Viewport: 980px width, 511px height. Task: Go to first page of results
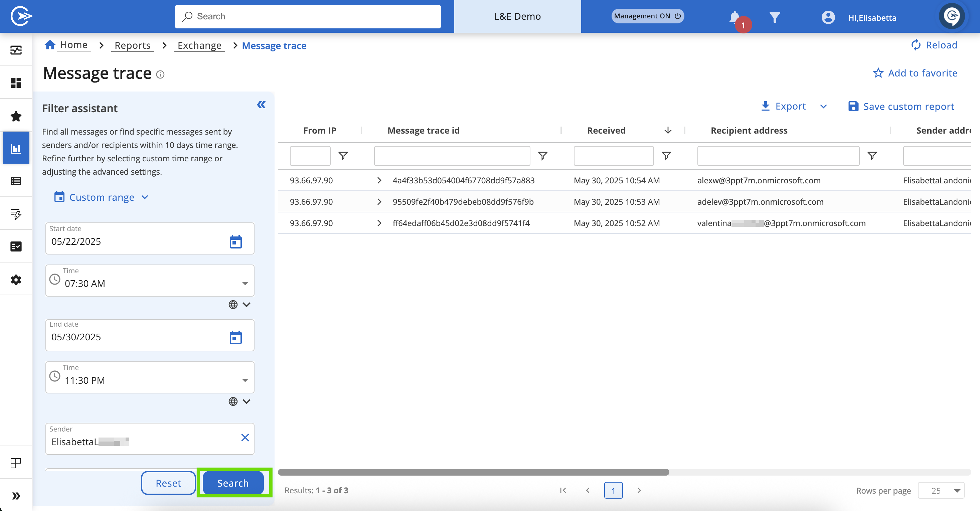563,490
